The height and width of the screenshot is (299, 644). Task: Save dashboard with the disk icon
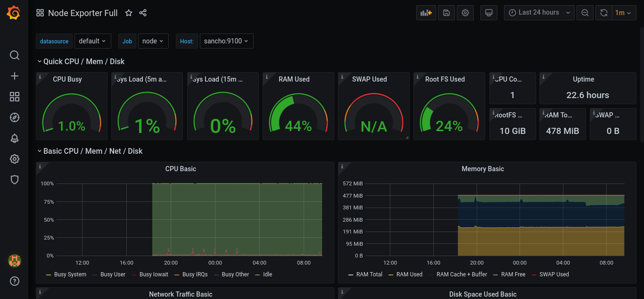pos(446,13)
